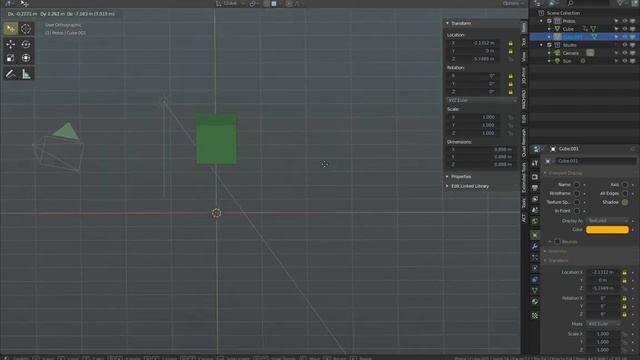Open the Object Constraints tab

(x=535, y=280)
